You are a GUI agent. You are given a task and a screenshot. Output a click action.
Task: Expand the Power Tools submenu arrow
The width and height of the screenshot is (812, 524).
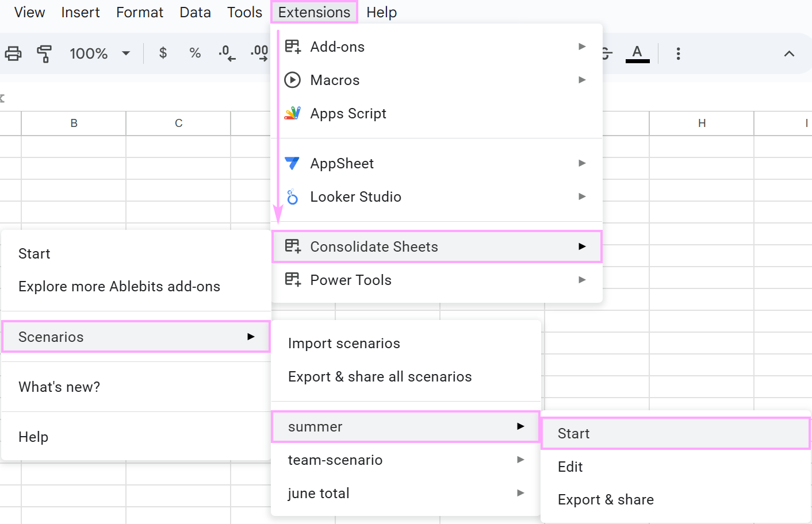pos(582,280)
